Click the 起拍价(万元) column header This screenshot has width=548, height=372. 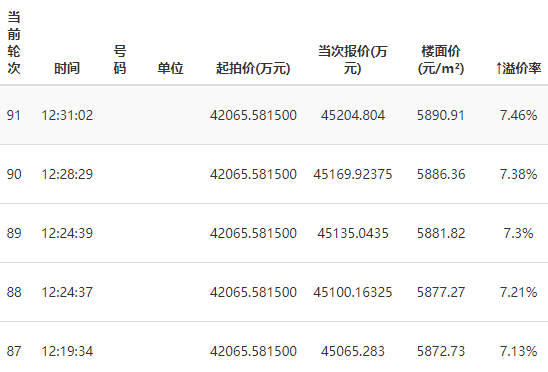[253, 68]
